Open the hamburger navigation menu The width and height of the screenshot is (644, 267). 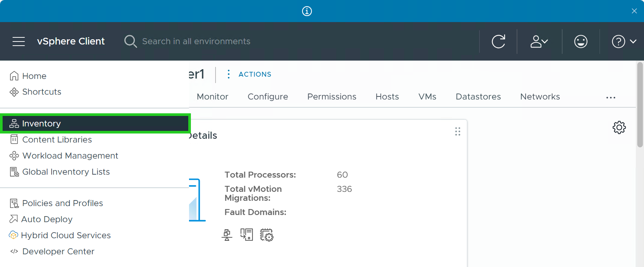pos(18,42)
